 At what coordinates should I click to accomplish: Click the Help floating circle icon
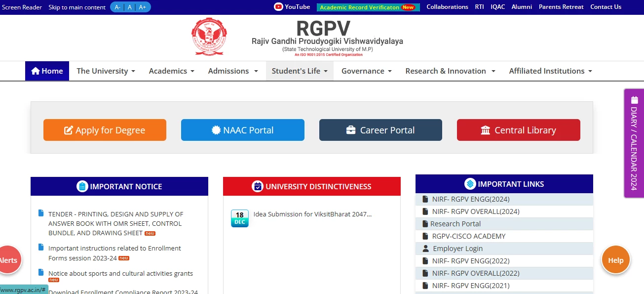pos(615,259)
